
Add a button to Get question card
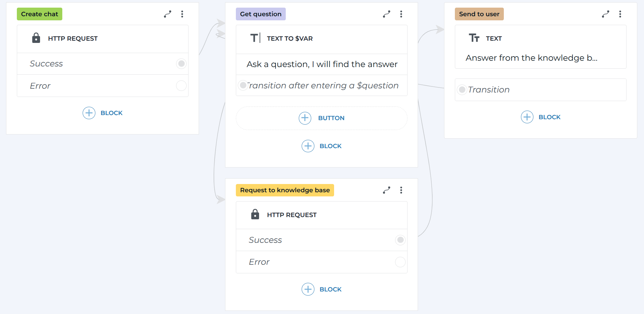(321, 118)
